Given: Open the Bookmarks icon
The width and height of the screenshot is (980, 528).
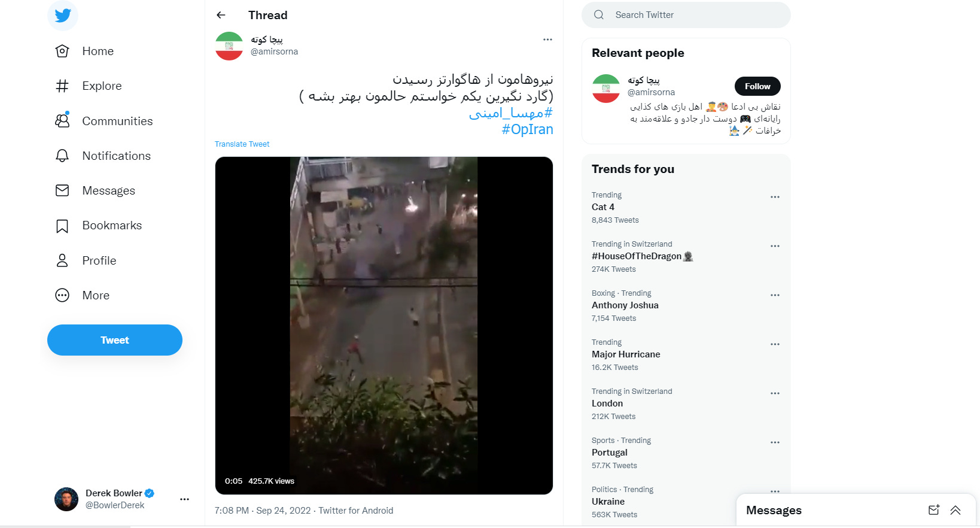Looking at the screenshot, I should [x=62, y=226].
